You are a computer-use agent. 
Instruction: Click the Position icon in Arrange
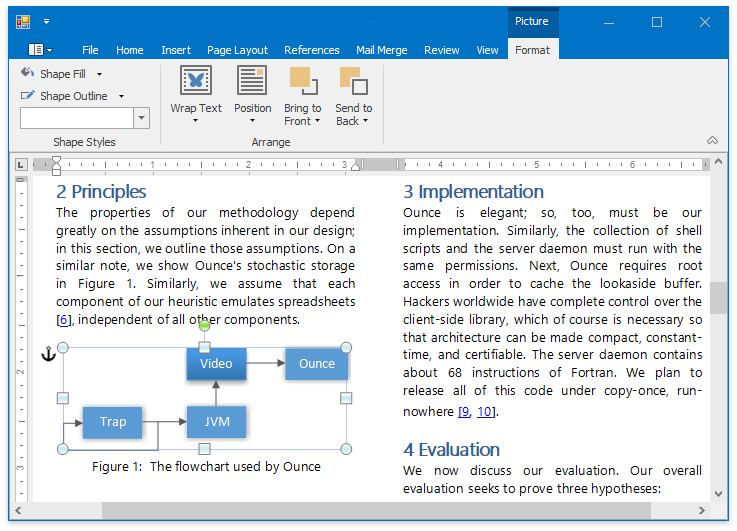[252, 80]
